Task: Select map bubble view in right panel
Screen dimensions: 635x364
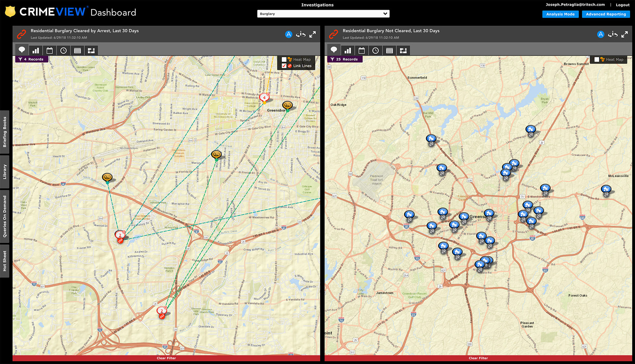Action: [x=334, y=50]
